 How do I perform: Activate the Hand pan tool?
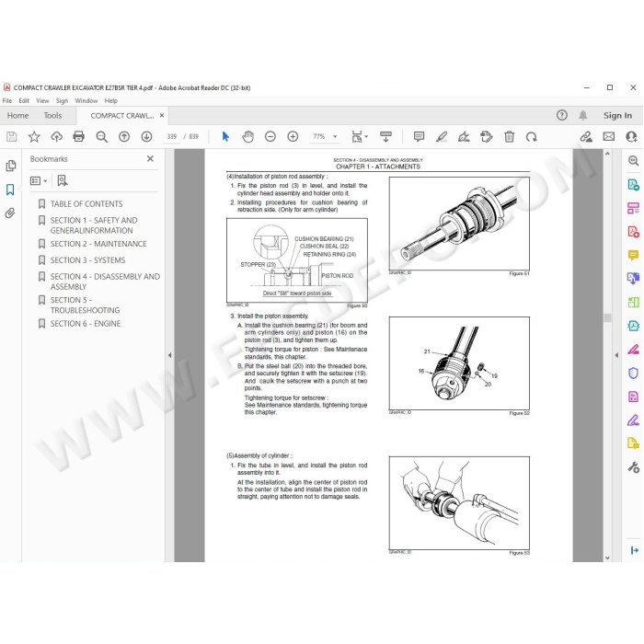point(248,136)
